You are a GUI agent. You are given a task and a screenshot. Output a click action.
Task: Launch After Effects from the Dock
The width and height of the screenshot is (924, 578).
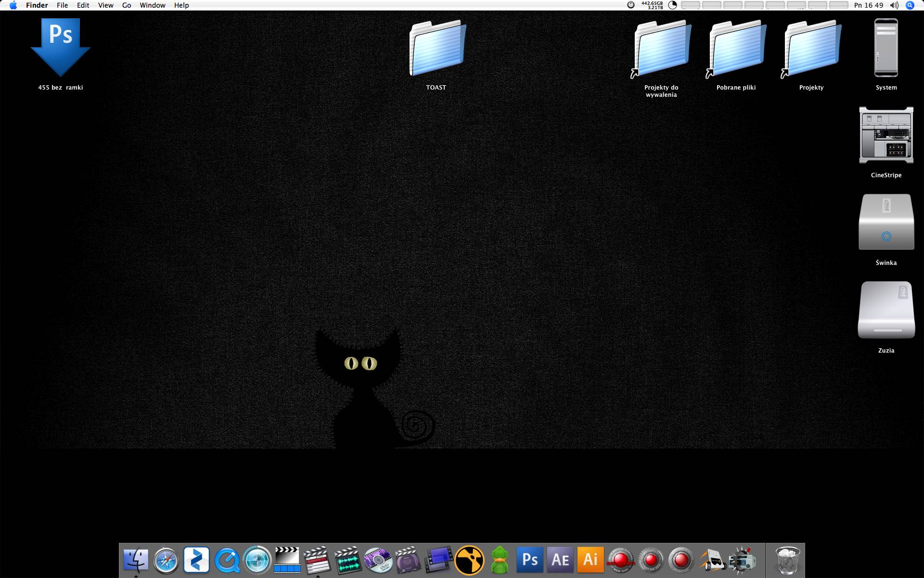(x=560, y=560)
